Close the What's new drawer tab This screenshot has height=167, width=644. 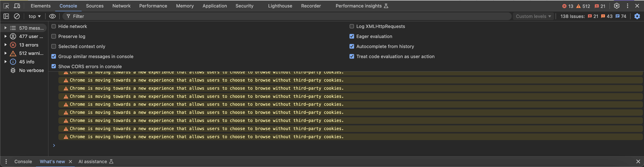pos(71,161)
